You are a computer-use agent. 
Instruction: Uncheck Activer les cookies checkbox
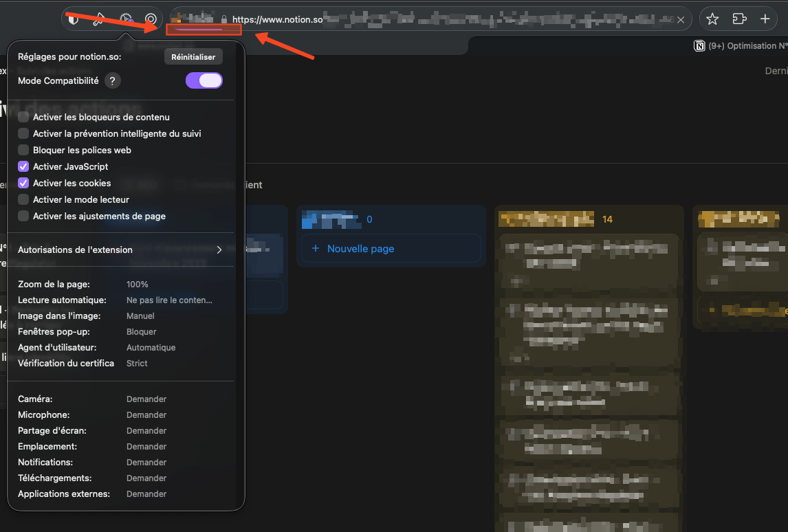(23, 184)
